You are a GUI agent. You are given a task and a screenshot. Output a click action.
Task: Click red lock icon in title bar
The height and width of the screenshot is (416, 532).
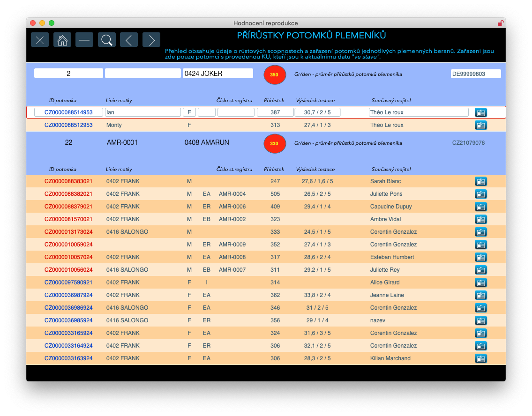point(500,23)
